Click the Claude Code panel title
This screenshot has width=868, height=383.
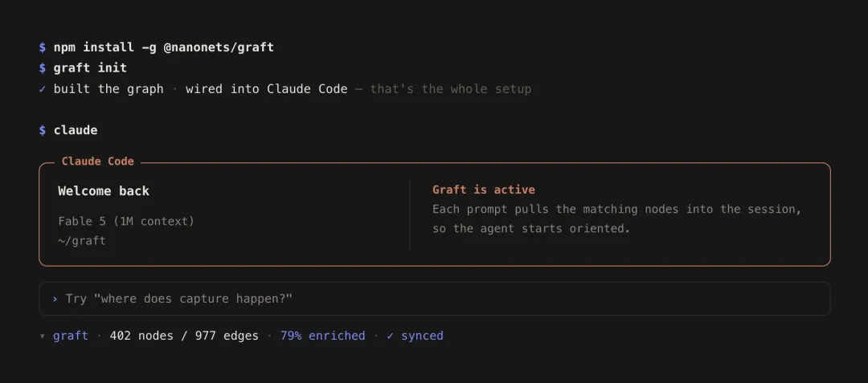98,161
